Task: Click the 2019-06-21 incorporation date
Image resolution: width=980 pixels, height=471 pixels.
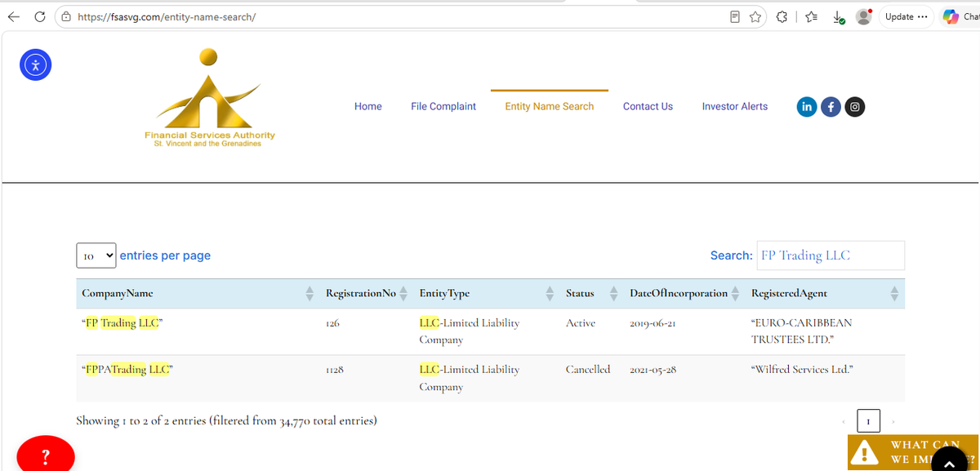Action: click(653, 323)
